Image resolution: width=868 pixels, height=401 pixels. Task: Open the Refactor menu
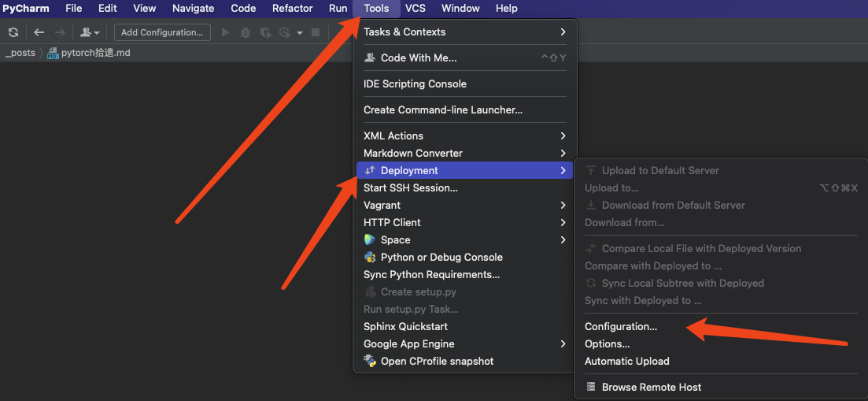pos(292,9)
